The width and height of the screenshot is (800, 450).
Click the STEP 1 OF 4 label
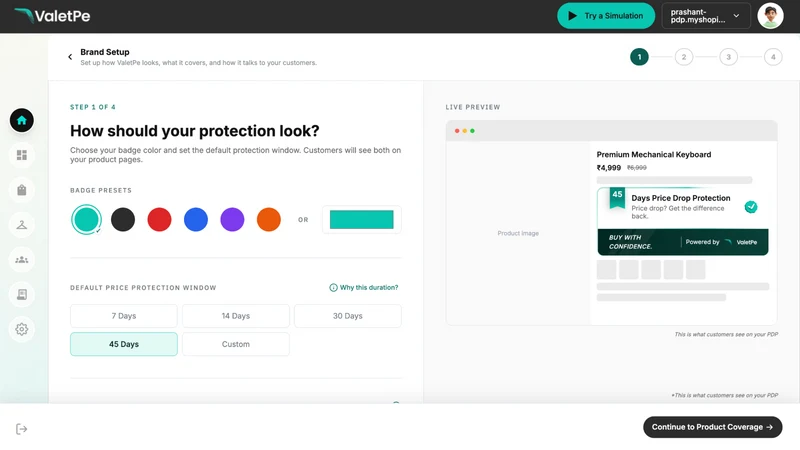click(93, 107)
